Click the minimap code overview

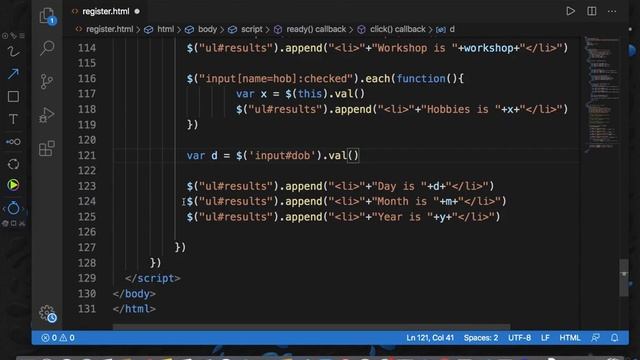(602, 94)
